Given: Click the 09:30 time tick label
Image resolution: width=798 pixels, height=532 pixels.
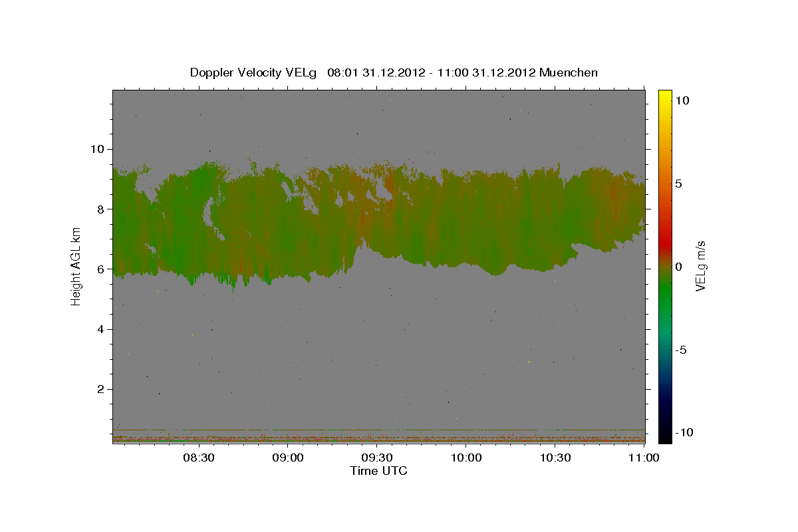Looking at the screenshot, I should (377, 458).
